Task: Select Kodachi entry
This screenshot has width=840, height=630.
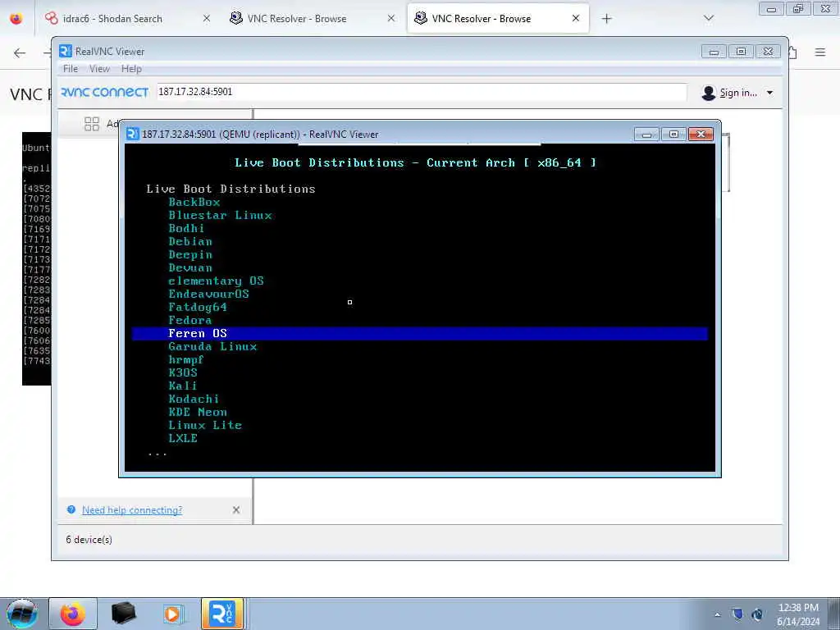Action: pos(194,399)
